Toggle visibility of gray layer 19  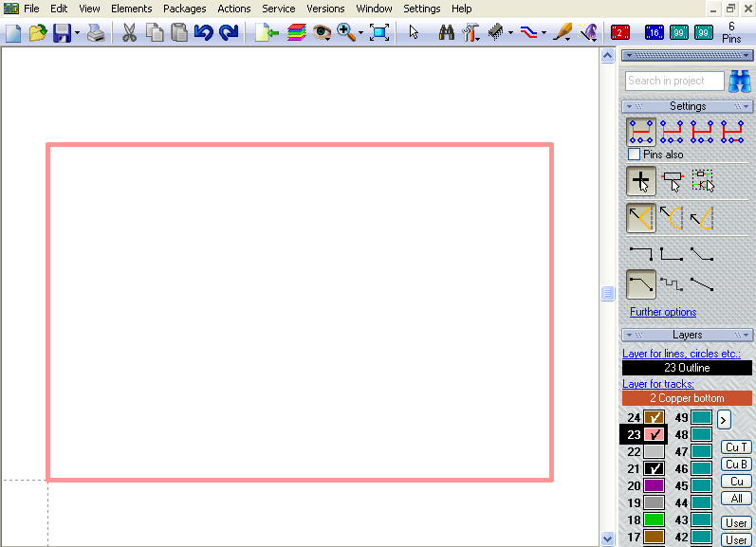[x=654, y=502]
